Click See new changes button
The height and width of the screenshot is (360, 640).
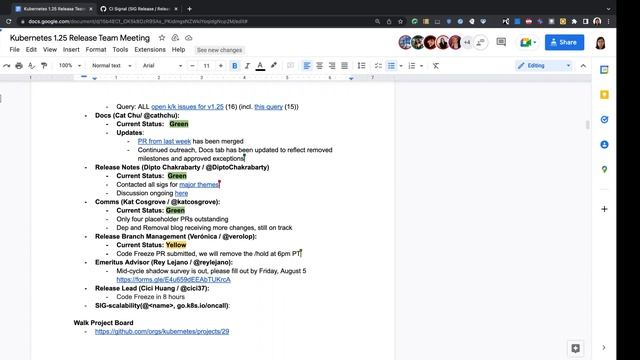click(219, 50)
